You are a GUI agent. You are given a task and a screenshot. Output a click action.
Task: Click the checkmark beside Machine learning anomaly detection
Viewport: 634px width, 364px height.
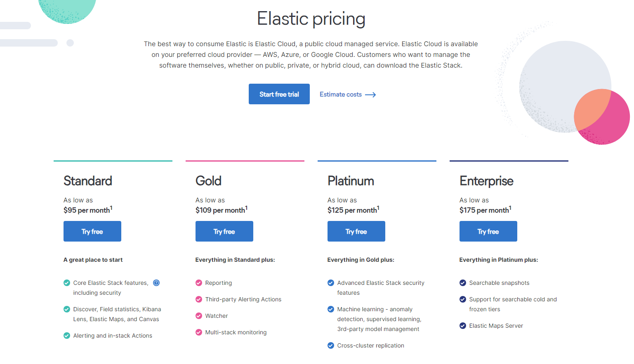[x=331, y=309]
